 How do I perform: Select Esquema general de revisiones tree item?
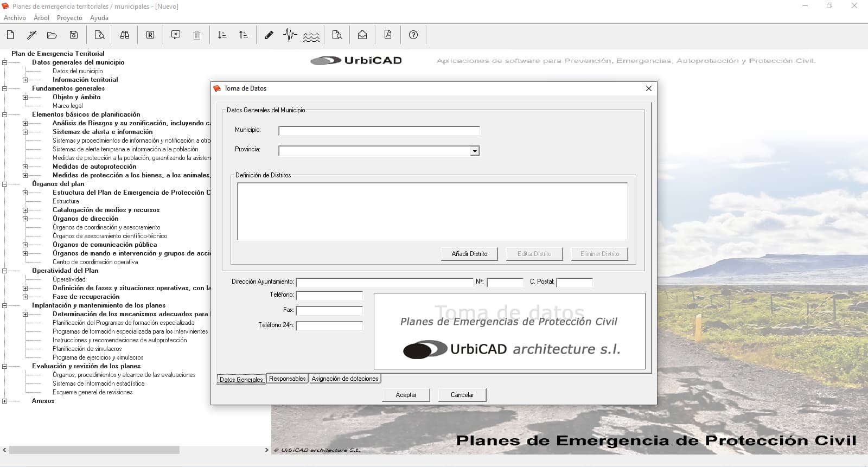93,392
